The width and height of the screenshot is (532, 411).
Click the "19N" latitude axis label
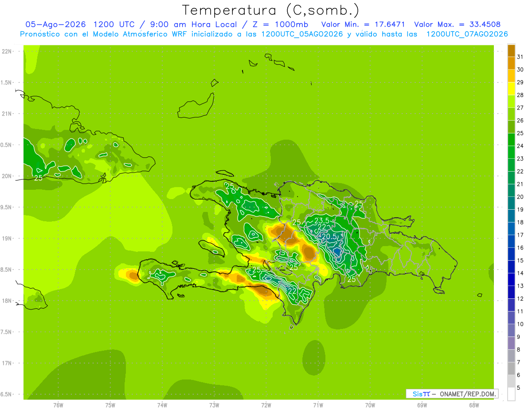[x=8, y=239]
